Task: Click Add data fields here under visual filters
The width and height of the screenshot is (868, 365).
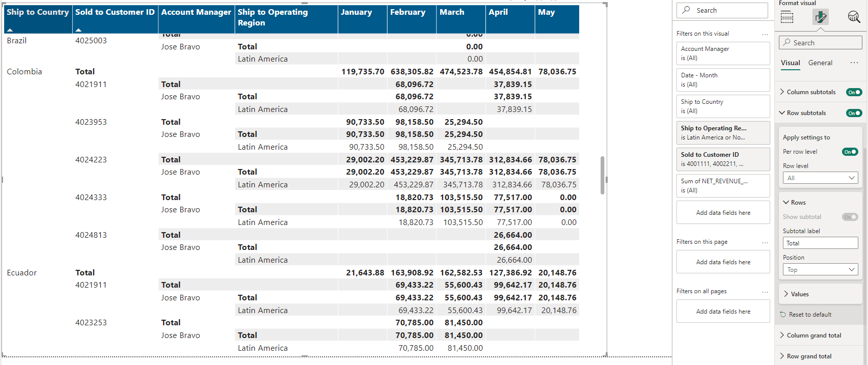Action: (723, 213)
